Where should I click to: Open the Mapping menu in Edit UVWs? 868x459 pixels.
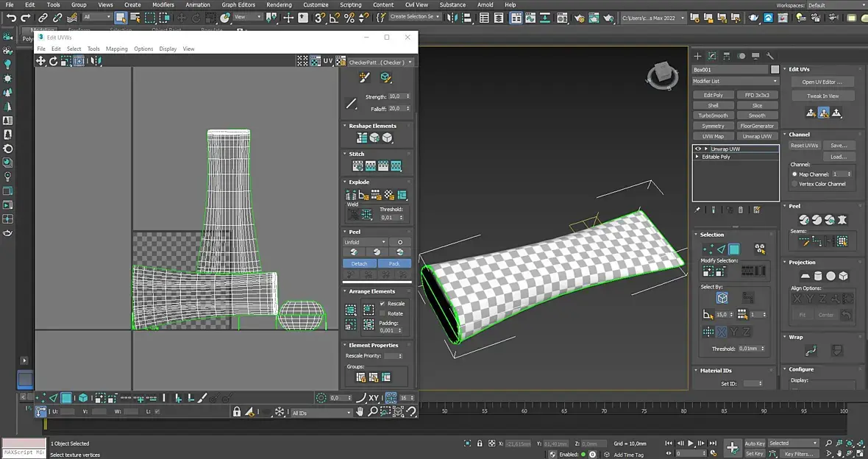(x=116, y=49)
